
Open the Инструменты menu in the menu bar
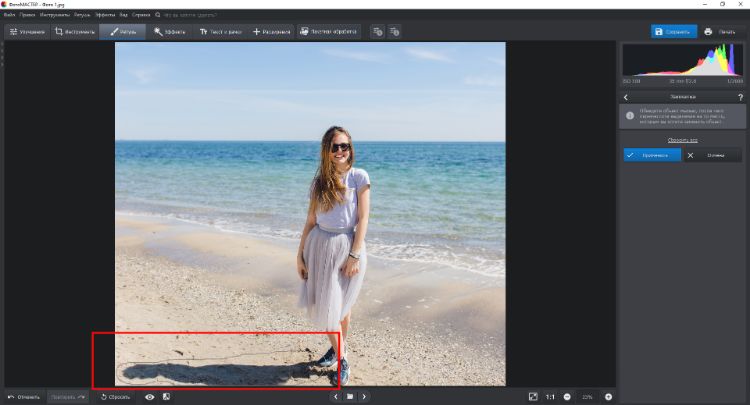click(x=55, y=15)
